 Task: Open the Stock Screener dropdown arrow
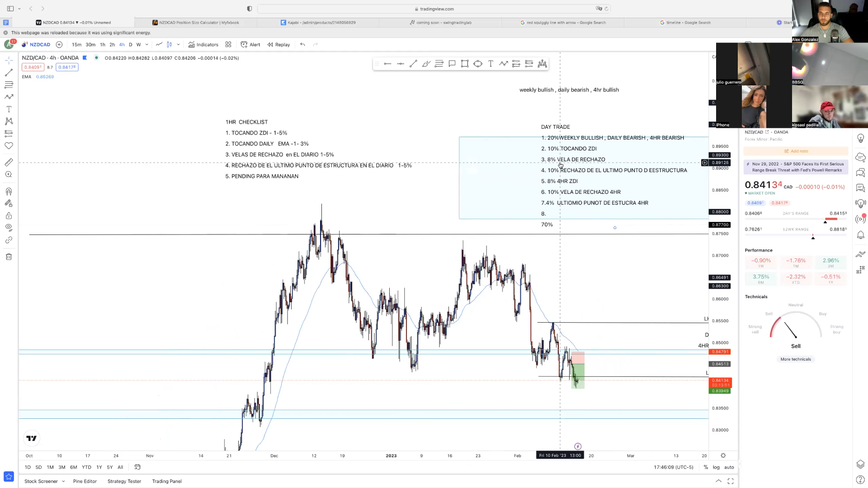point(63,481)
